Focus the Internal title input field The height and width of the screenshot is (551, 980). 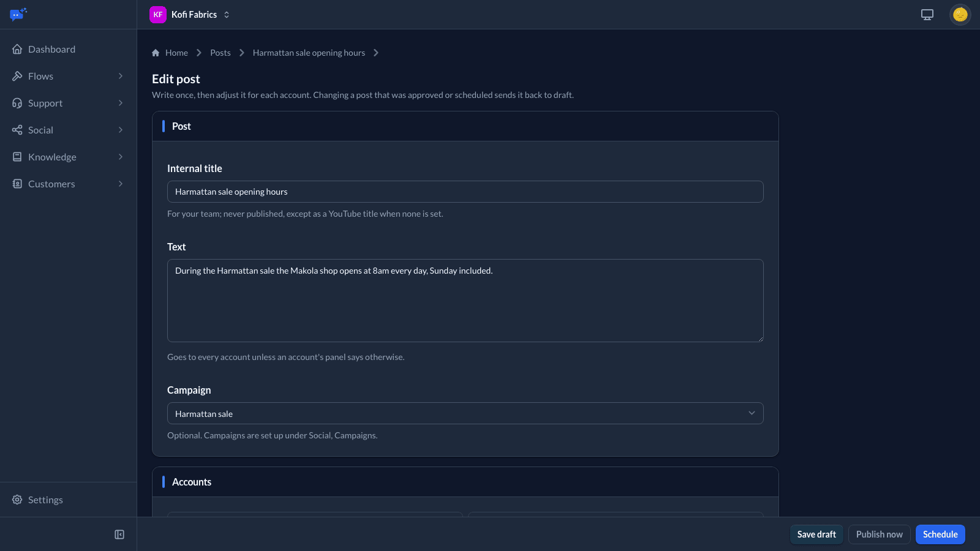pos(466,192)
